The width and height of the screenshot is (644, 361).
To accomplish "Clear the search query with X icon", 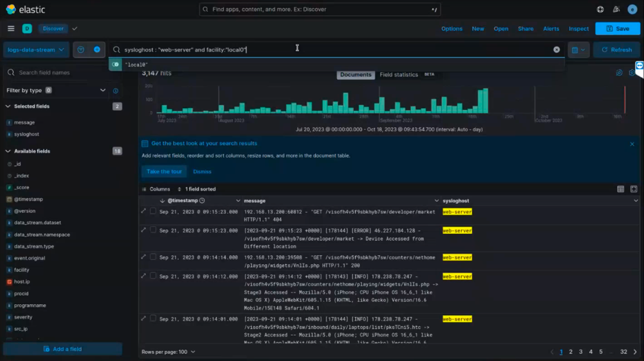I will coord(556,50).
